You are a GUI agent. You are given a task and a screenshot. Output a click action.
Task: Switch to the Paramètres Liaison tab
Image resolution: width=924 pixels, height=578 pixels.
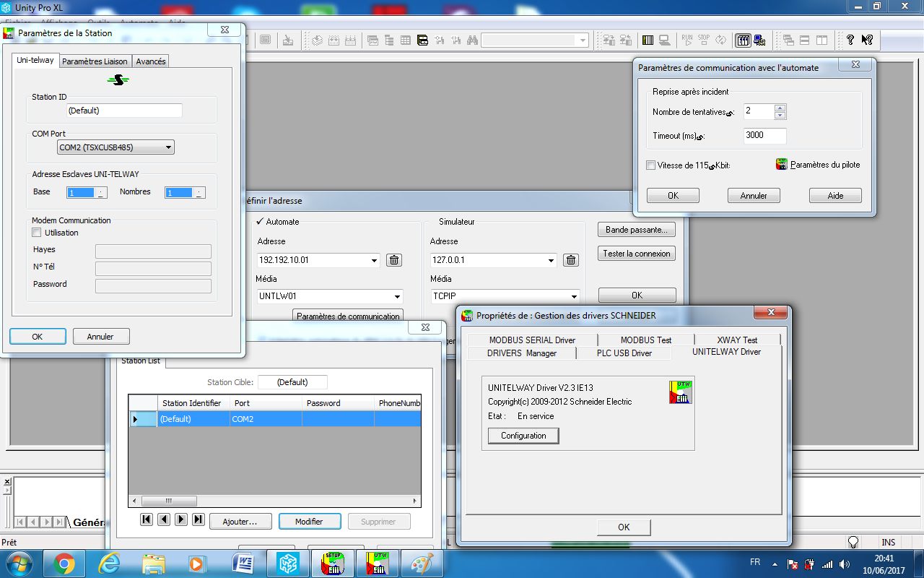95,61
